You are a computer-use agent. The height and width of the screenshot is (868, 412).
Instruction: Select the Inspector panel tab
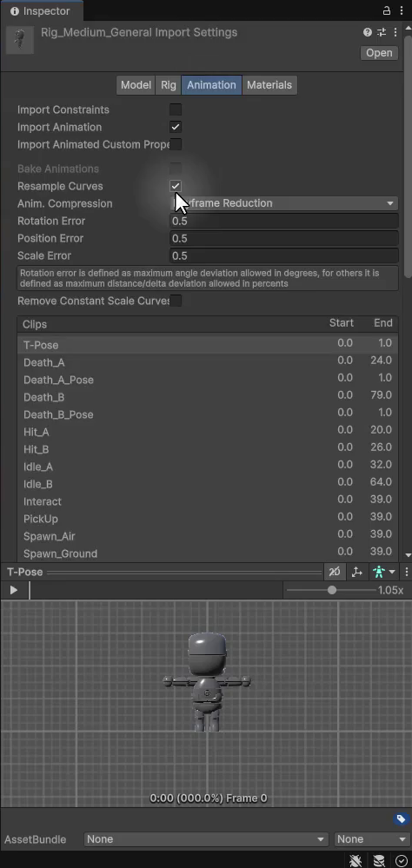point(40,11)
